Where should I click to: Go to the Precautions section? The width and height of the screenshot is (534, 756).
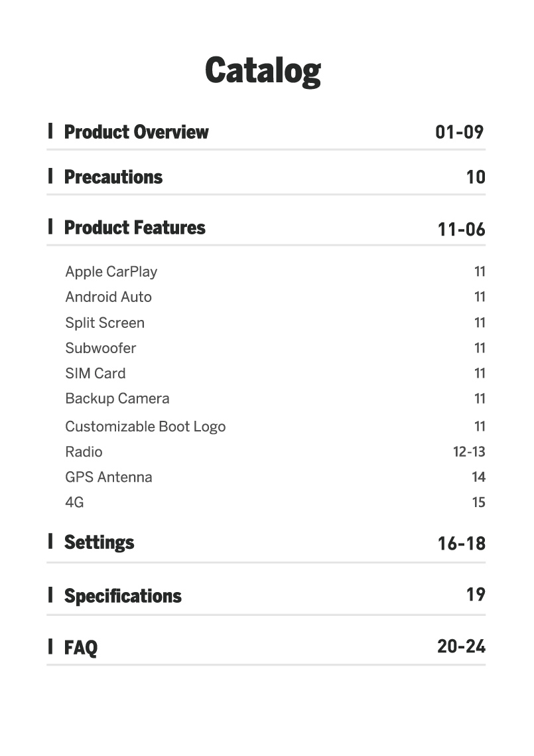113,177
